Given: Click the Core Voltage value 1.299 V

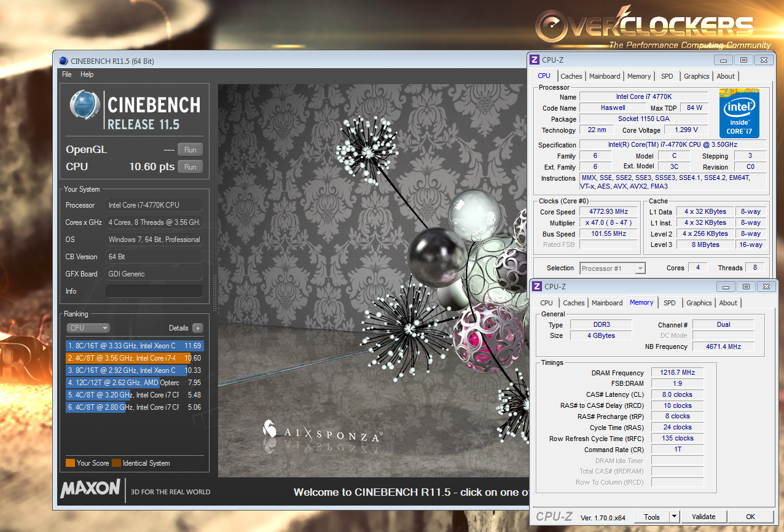Looking at the screenshot, I should pyautogui.click(x=686, y=130).
